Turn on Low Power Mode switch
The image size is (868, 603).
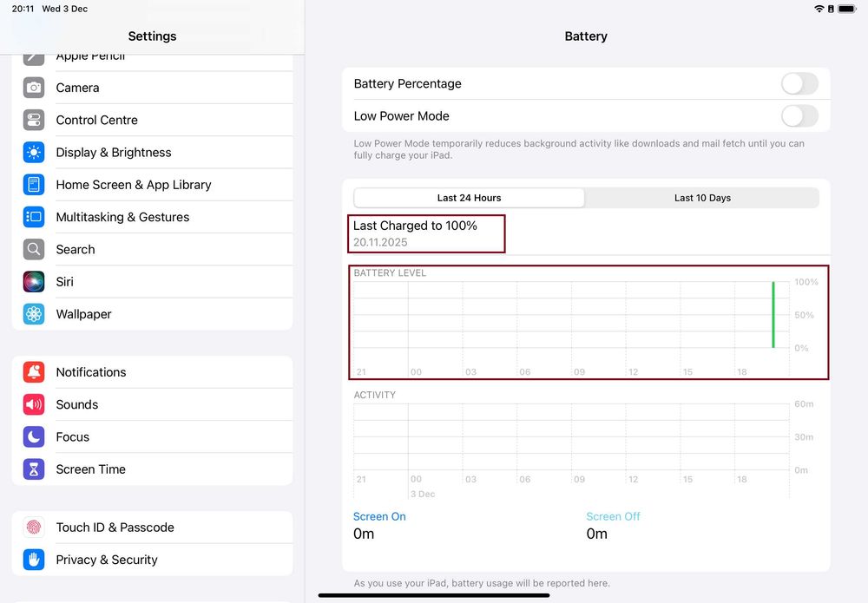[799, 116]
